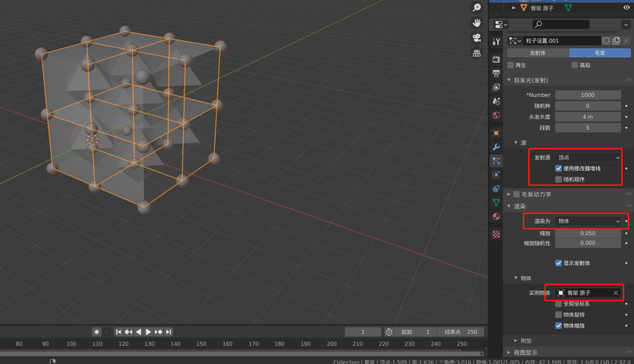Open the Scene properties icon
The image size is (634, 364).
(496, 101)
